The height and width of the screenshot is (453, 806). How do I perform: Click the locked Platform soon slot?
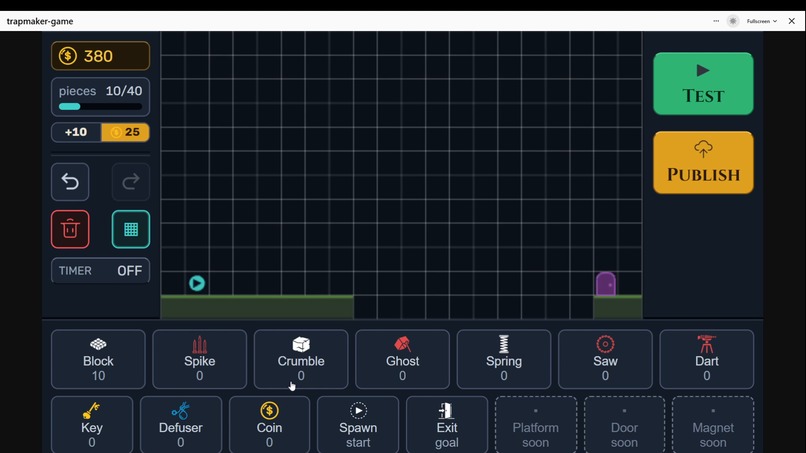click(x=536, y=425)
